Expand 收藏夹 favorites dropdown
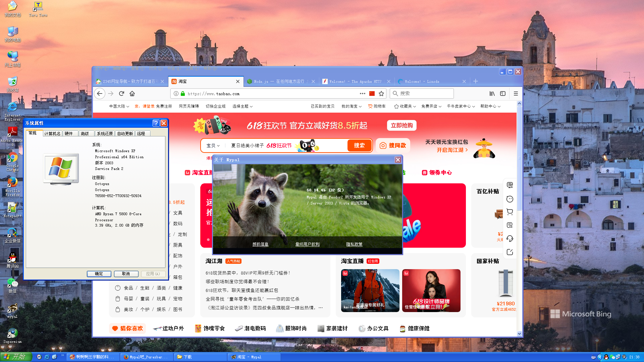The image size is (644, 362). (405, 106)
